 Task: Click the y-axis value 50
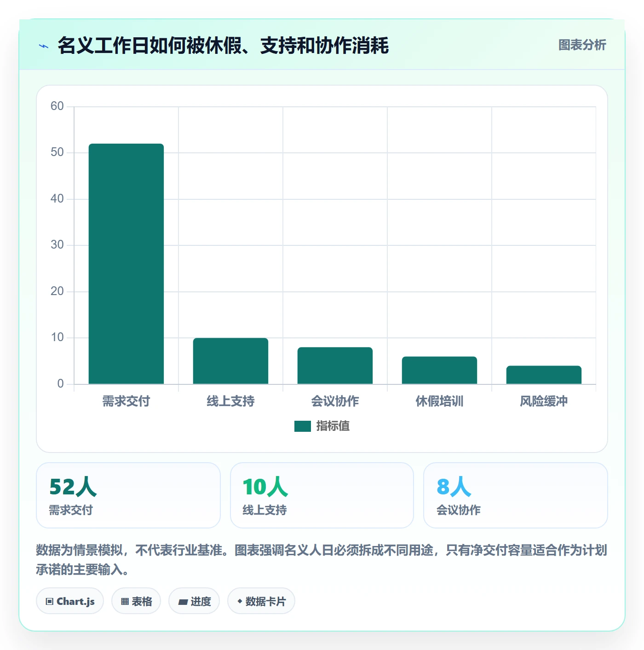[57, 152]
